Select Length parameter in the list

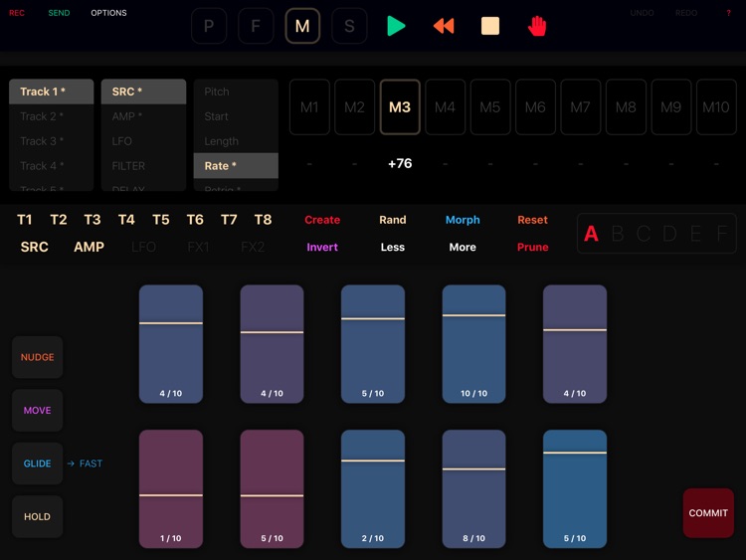[x=236, y=141]
